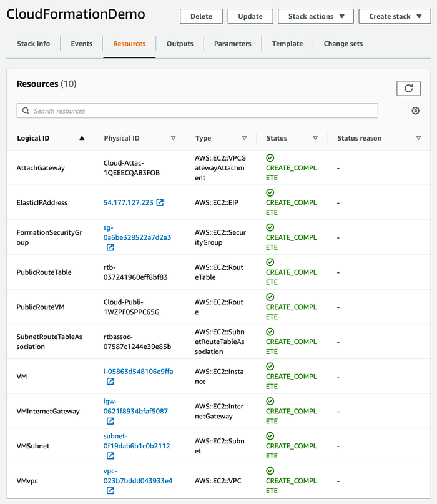Click the Update button

[250, 16]
